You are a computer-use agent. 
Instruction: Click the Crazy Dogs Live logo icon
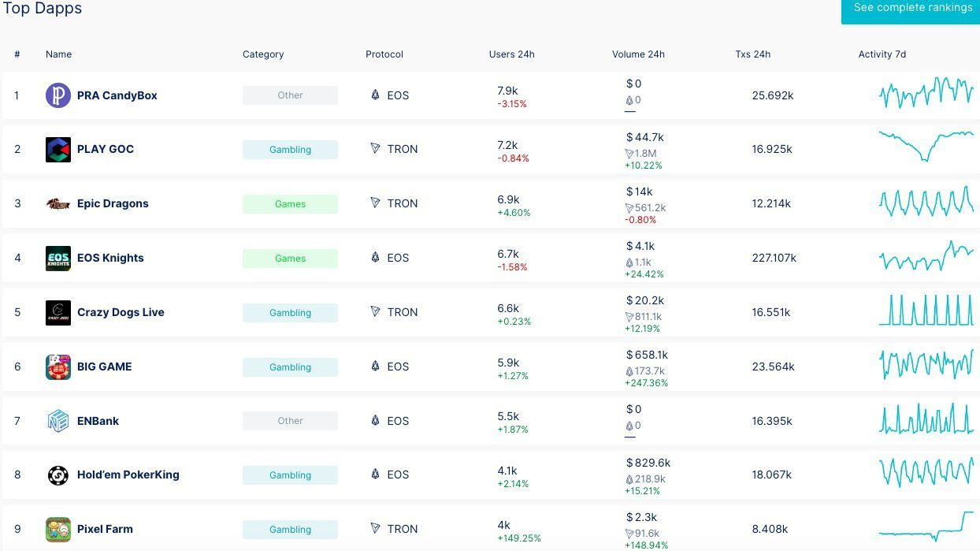tap(58, 312)
